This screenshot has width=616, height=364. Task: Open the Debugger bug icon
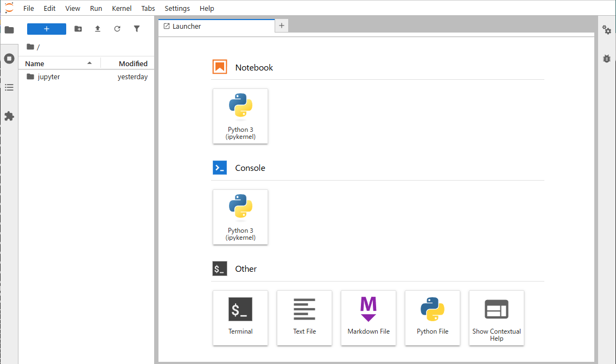[607, 59]
